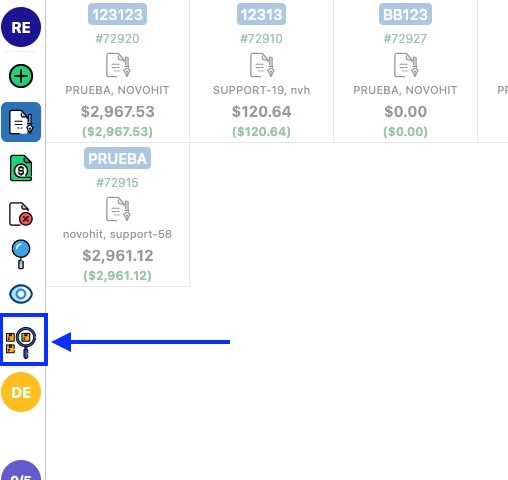Open folio link #72915
Screen dimensions: 508x480
(117, 183)
